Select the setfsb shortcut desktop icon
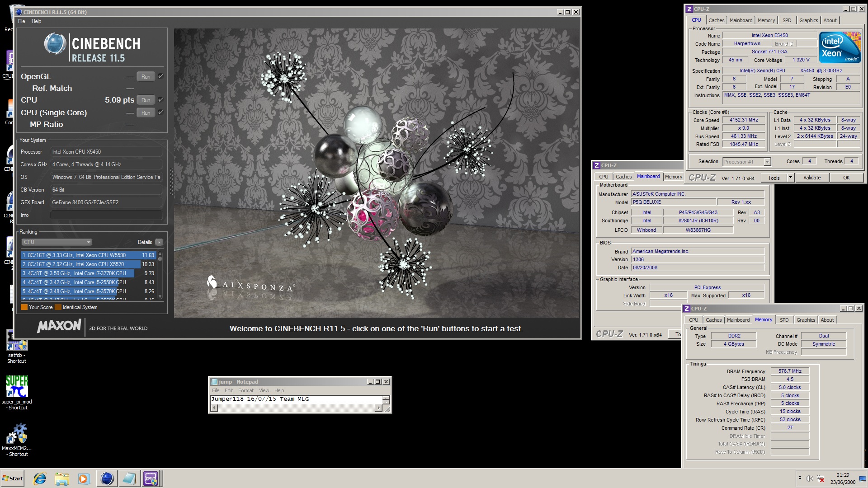Image resolution: width=868 pixels, height=488 pixels. [x=17, y=347]
